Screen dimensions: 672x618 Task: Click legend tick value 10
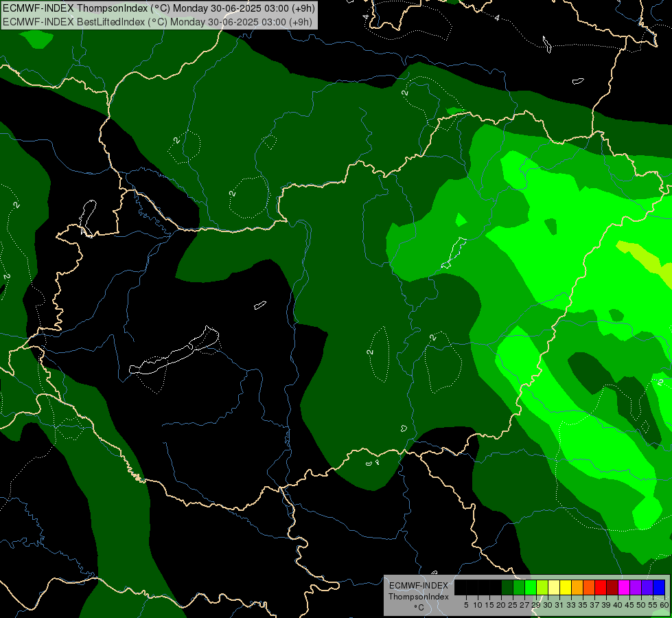point(478,605)
